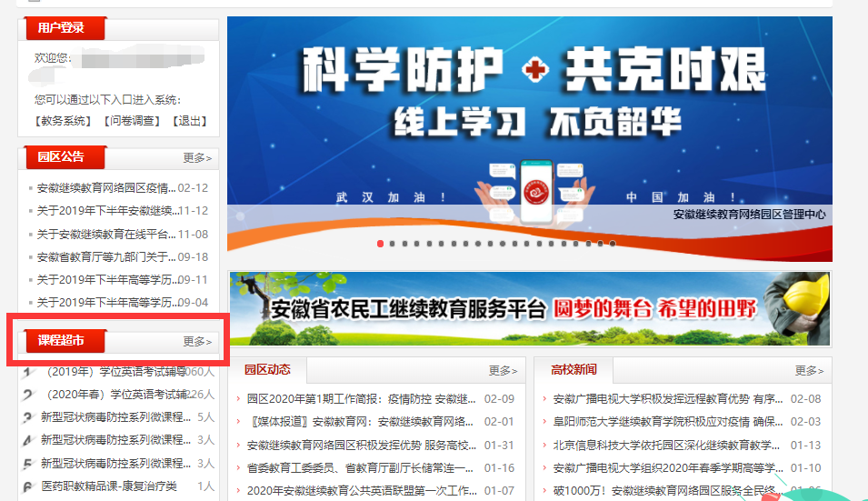Viewport: 868px width, 501px height.
Task: Click the icon beside （2020年春）学位英语考试辅导
Action: (x=27, y=395)
